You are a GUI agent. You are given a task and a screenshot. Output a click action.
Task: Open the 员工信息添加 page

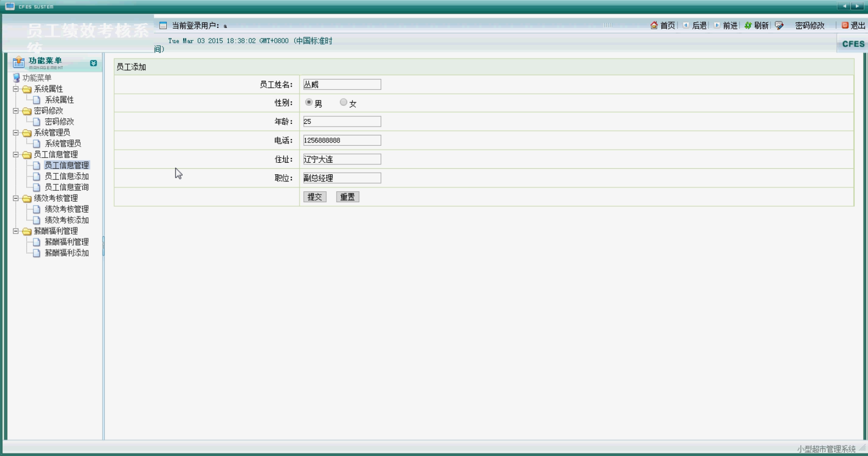click(x=66, y=176)
